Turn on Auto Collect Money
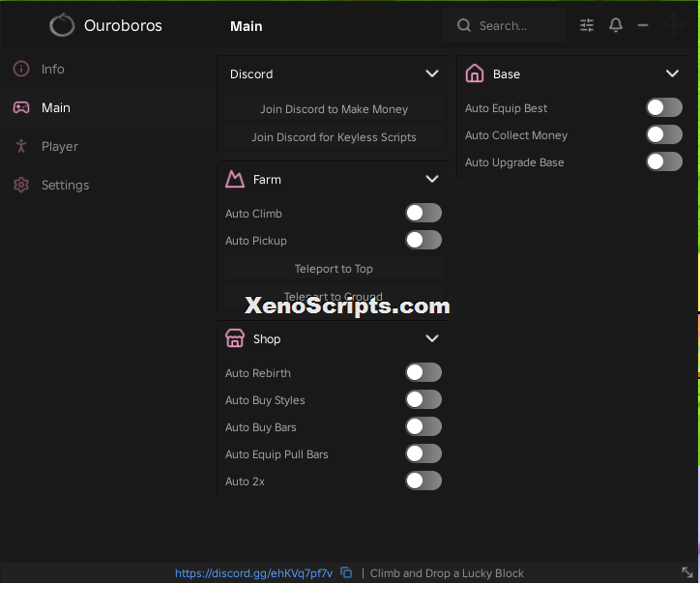 pyautogui.click(x=664, y=134)
